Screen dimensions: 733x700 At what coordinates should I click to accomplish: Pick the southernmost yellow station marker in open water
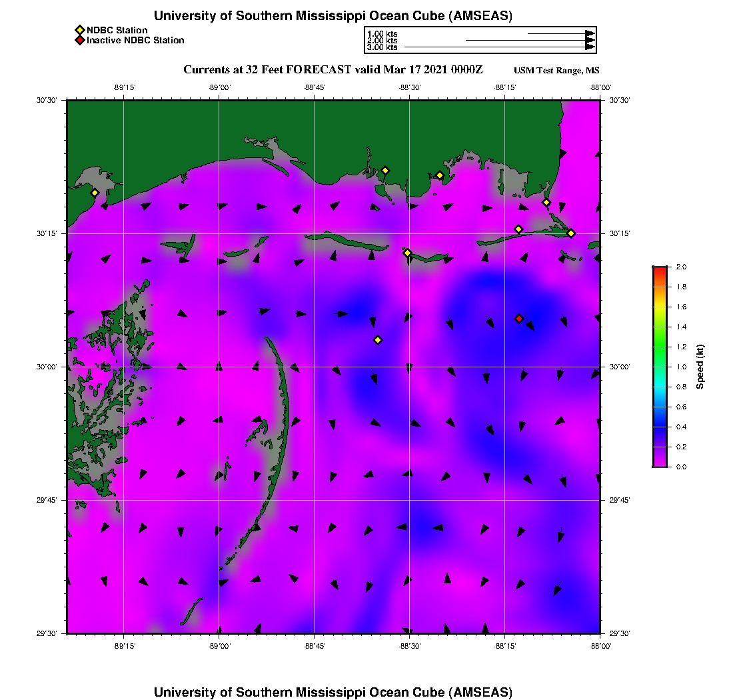[378, 340]
